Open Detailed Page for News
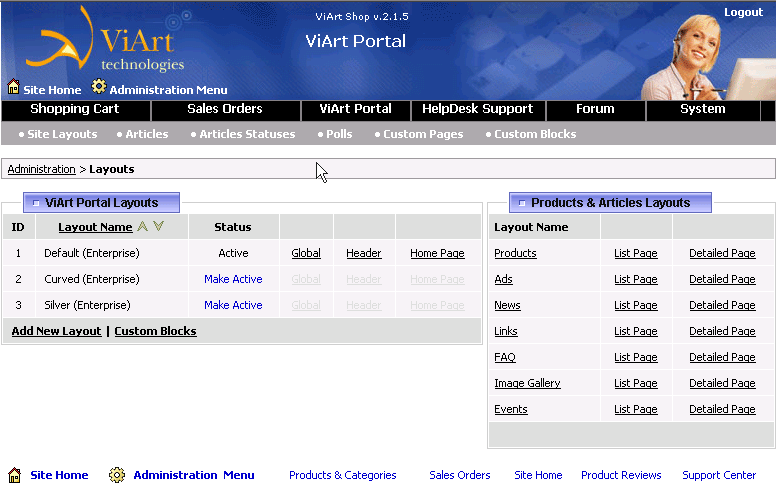Viewport: 776px width, 494px height. coord(723,305)
